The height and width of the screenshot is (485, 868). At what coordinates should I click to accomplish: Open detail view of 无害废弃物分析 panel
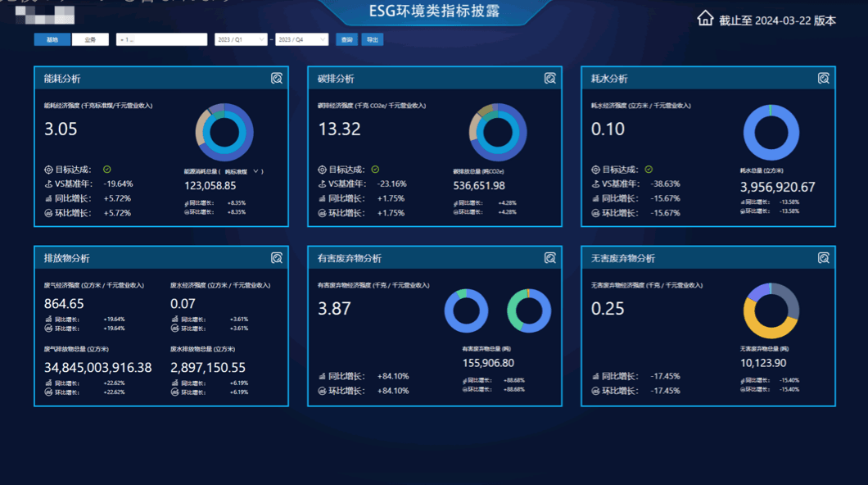click(x=823, y=258)
